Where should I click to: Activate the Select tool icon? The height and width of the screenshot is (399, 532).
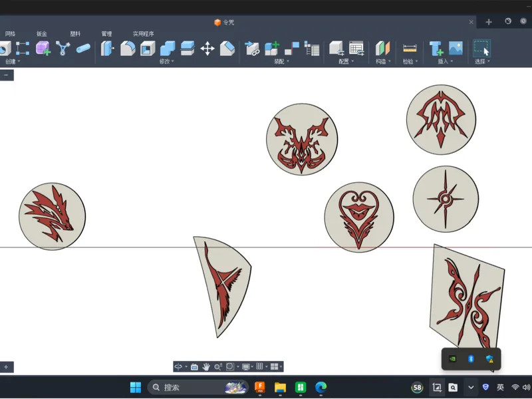481,48
